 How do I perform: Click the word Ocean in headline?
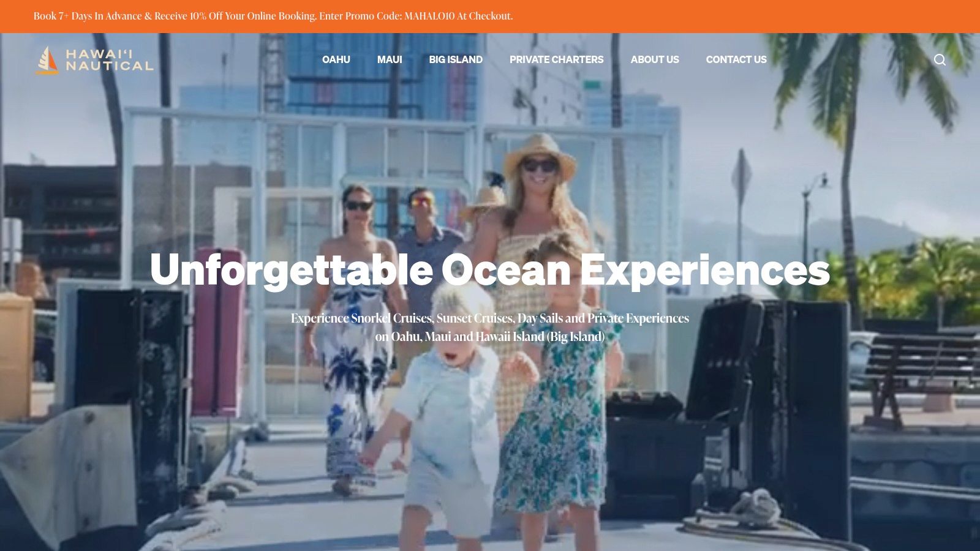click(506, 270)
